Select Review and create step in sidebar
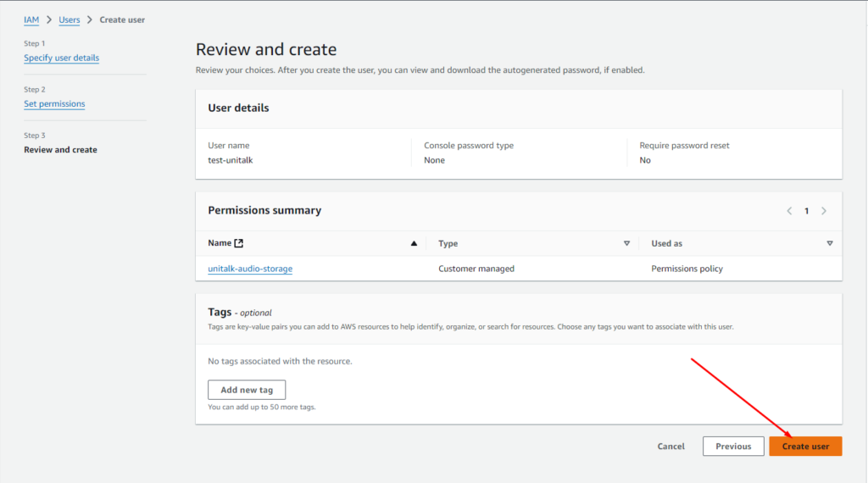The height and width of the screenshot is (483, 868). click(60, 150)
